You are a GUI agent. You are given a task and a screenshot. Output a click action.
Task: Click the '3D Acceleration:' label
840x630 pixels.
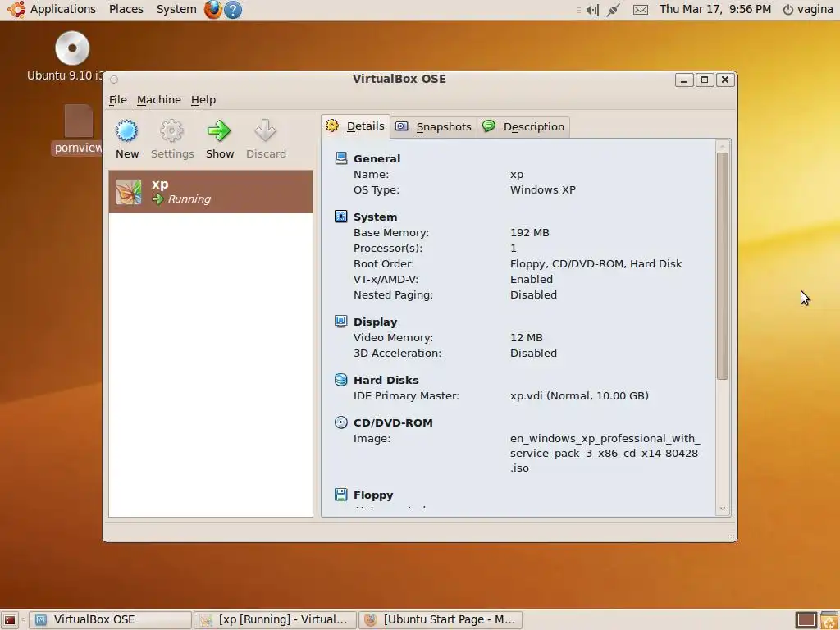pyautogui.click(x=398, y=353)
